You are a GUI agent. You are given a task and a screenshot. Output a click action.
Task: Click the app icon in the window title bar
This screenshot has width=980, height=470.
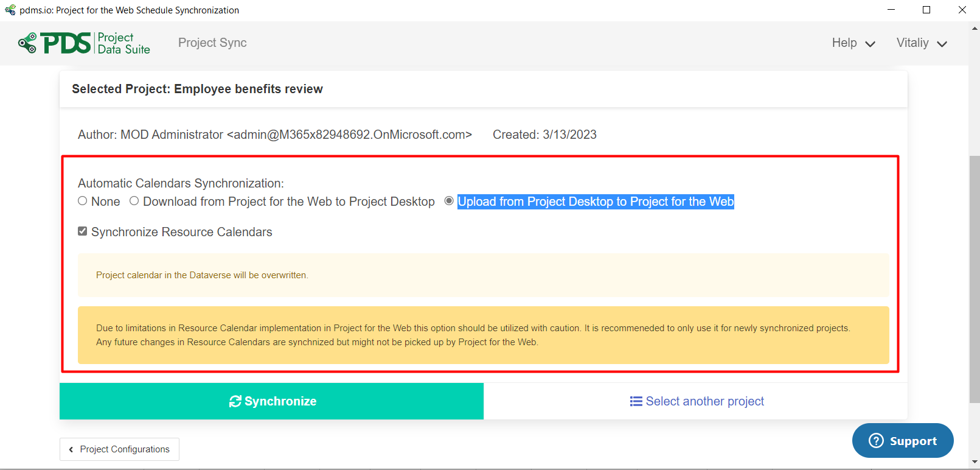[10, 10]
